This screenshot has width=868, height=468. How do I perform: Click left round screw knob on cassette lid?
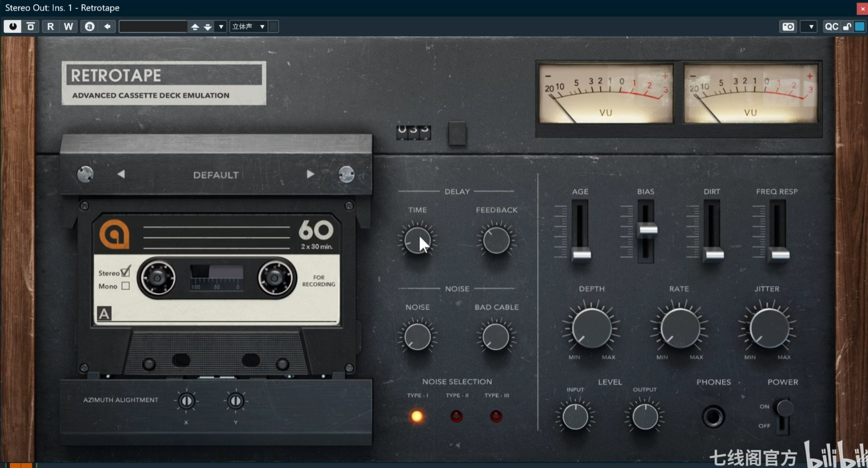click(x=85, y=174)
